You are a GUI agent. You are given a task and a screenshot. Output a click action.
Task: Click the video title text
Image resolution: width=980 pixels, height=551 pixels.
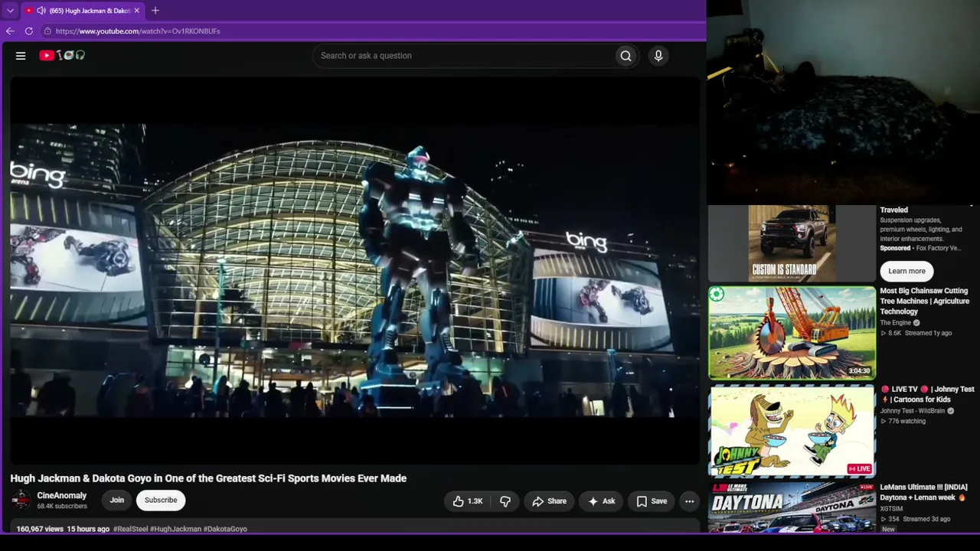point(208,478)
